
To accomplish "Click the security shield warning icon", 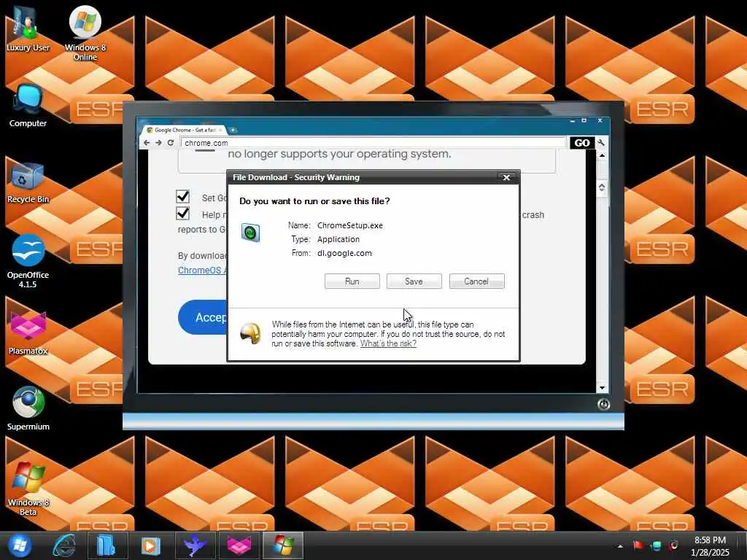I will pos(251,333).
